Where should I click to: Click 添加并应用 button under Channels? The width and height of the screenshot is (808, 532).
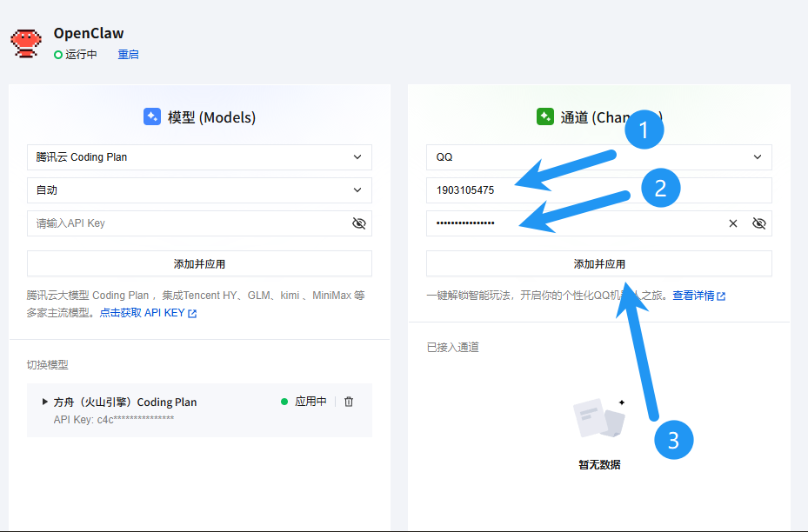click(x=598, y=263)
